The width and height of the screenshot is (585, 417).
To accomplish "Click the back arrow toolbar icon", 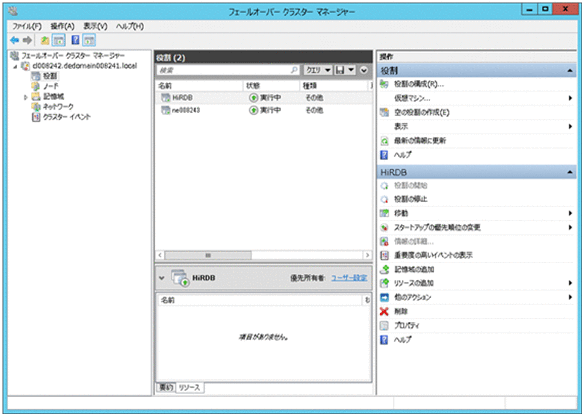I will pyautogui.click(x=15, y=40).
